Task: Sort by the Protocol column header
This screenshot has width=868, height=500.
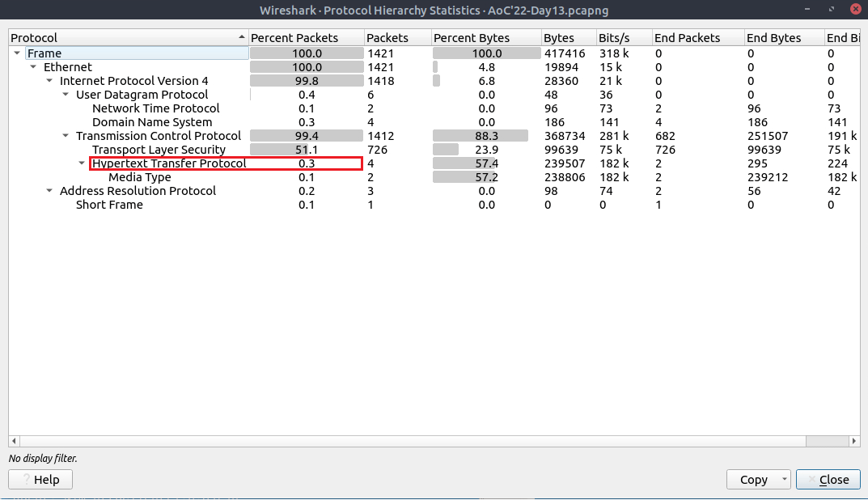Action: (x=129, y=38)
